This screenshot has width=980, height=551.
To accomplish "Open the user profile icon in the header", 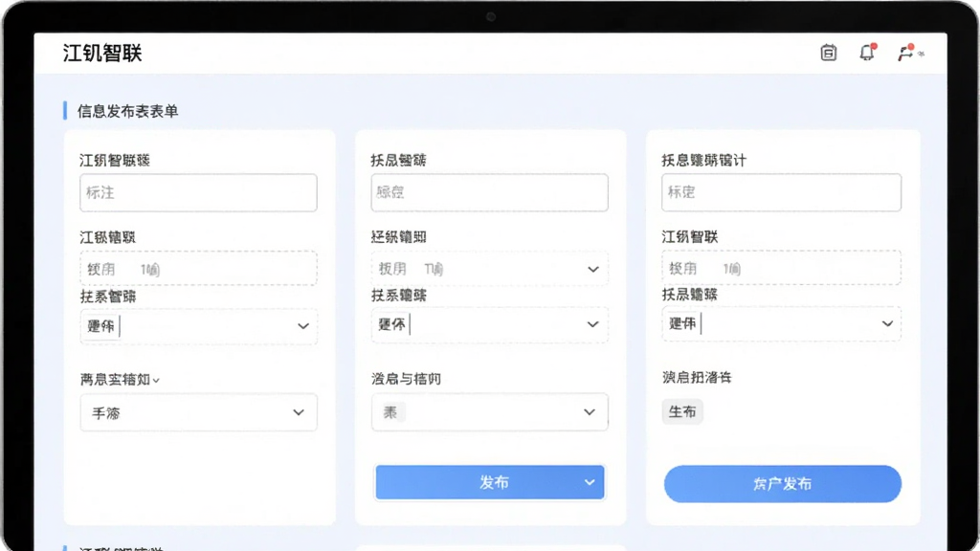I will (x=905, y=54).
